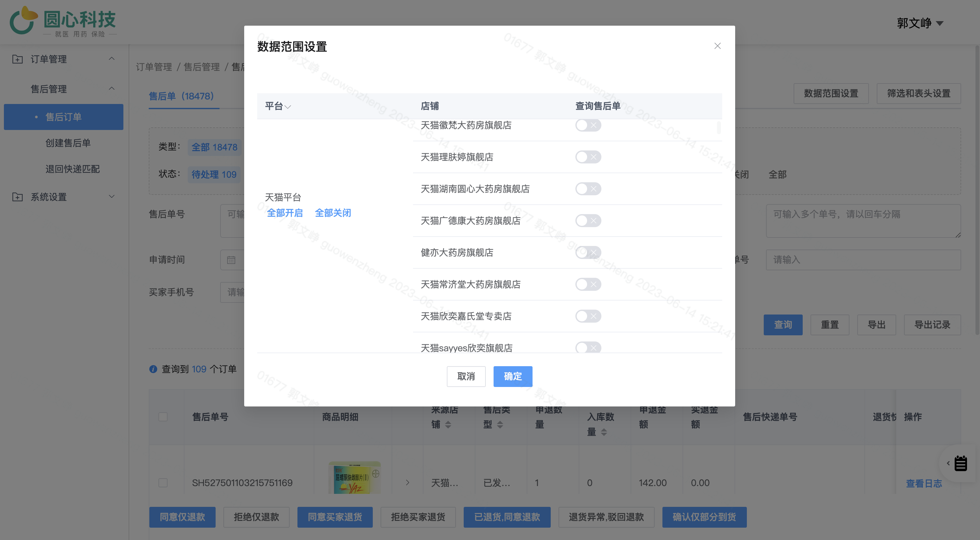Close the 数据范围设置 dialog with X
Viewport: 980px width, 540px height.
718,46
